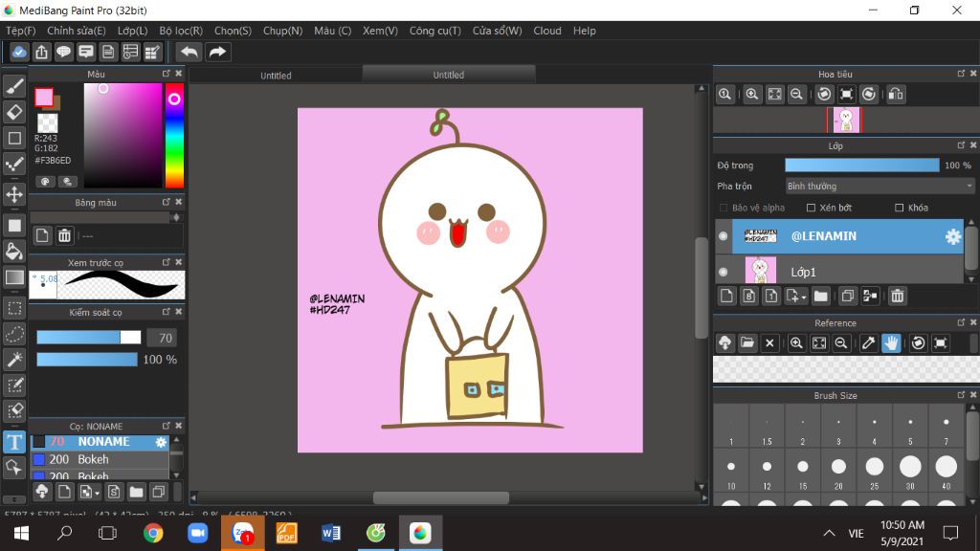Select the Magic Wand tool

coord(14,360)
